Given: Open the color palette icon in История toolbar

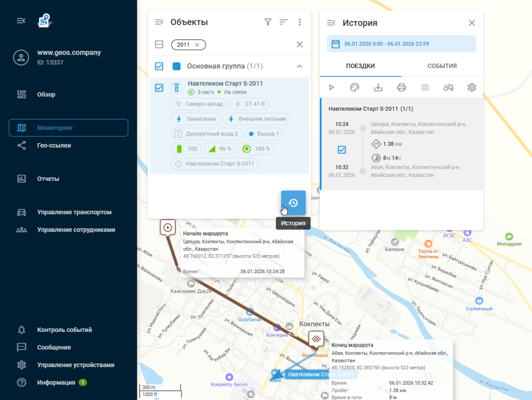Looking at the screenshot, I should (x=355, y=88).
